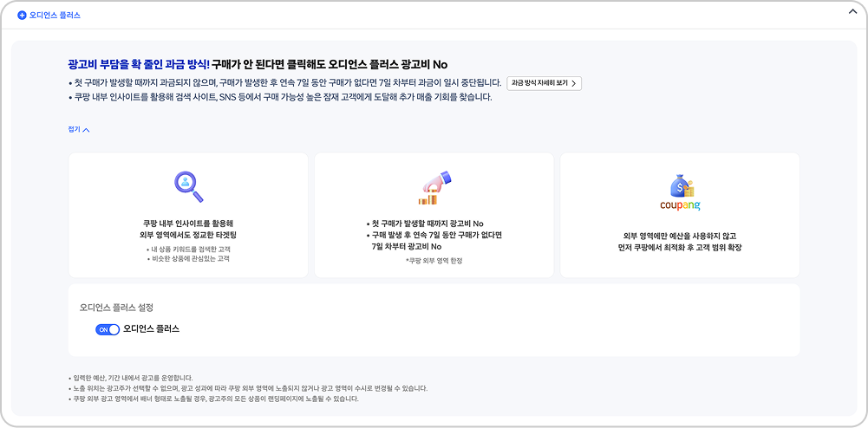Click the 외부 영역에만 예산을 사용하지 않고 card text
868x428 pixels.
point(680,235)
